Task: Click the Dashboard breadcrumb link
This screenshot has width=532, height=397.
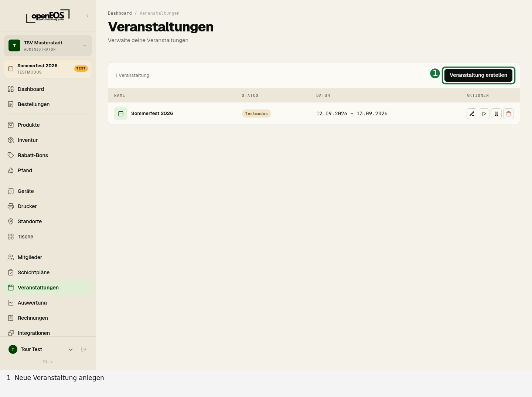Action: point(120,13)
